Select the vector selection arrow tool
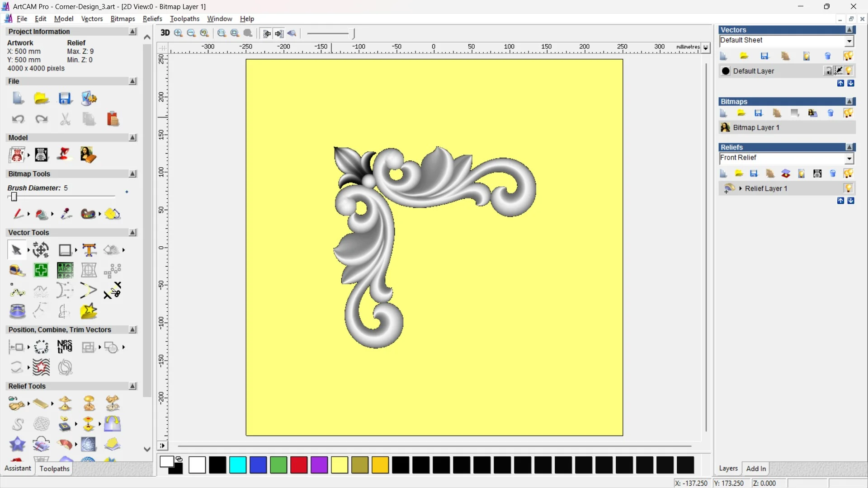The height and width of the screenshot is (488, 868). pos(16,249)
